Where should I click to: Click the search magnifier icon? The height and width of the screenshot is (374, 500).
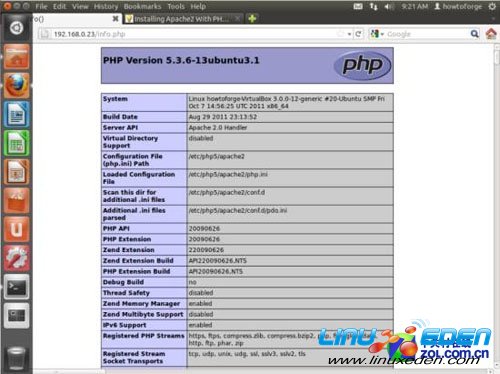pos(474,34)
